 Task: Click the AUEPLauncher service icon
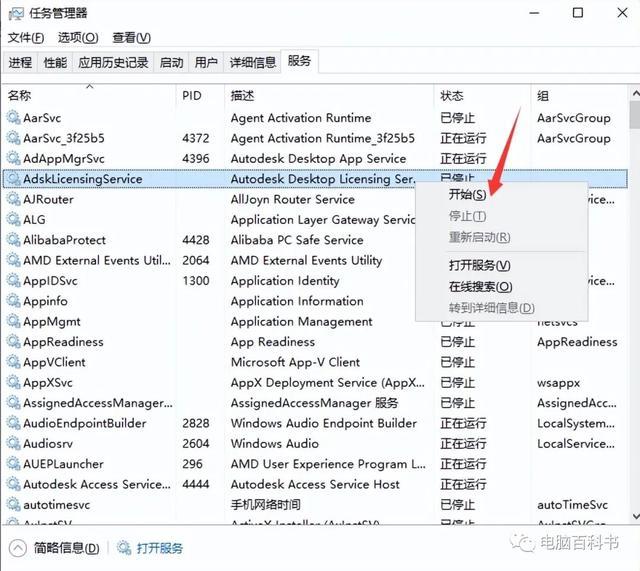click(13, 464)
